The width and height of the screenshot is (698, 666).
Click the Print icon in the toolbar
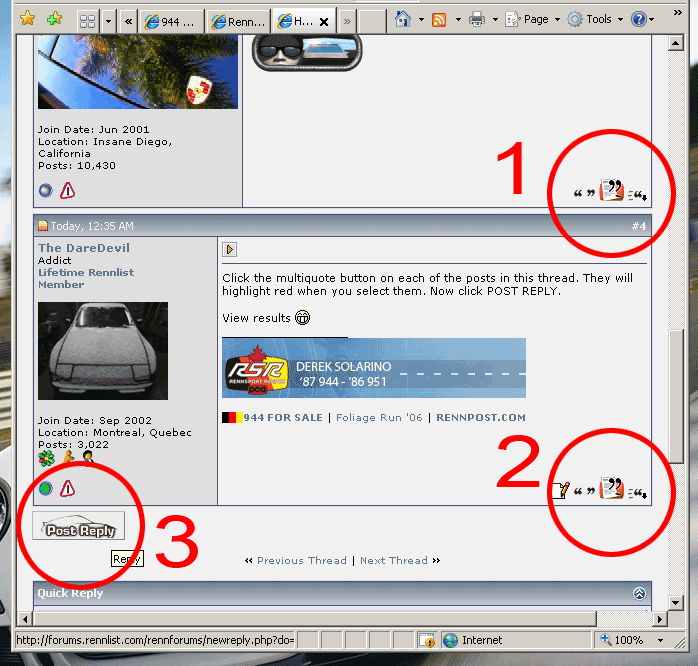click(477, 19)
